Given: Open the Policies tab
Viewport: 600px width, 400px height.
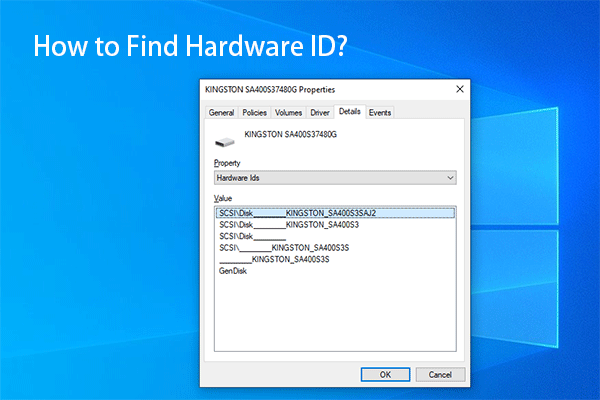Looking at the screenshot, I should [x=254, y=113].
